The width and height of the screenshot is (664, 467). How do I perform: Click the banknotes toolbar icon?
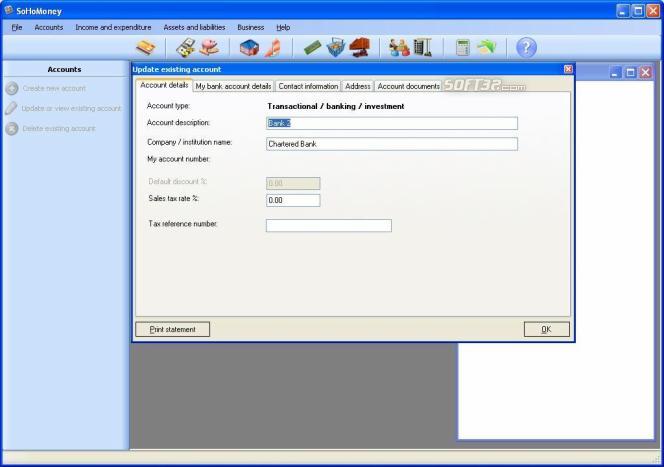tap(185, 47)
